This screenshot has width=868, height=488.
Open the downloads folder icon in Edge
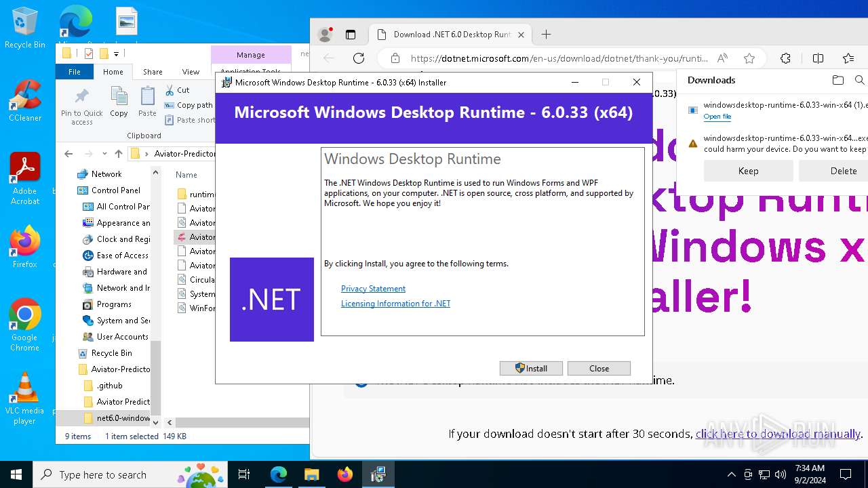[x=838, y=80]
